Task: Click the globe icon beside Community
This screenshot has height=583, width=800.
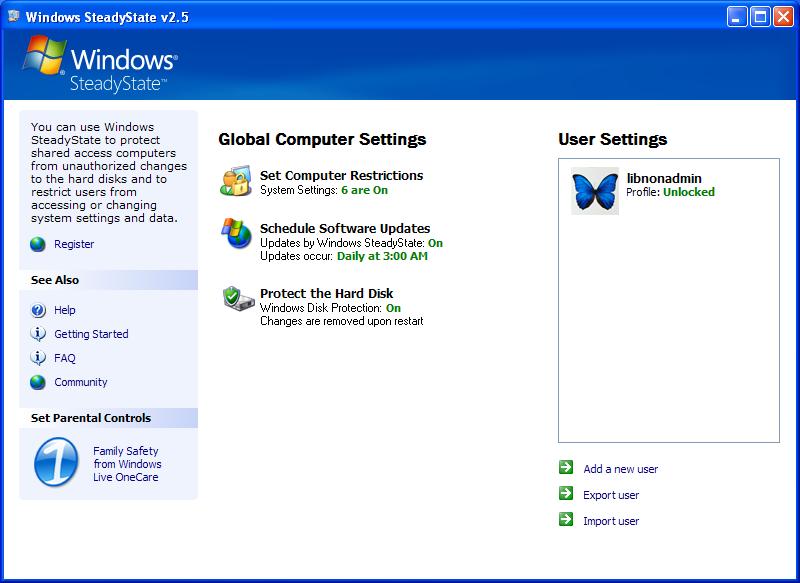Action: tap(38, 382)
